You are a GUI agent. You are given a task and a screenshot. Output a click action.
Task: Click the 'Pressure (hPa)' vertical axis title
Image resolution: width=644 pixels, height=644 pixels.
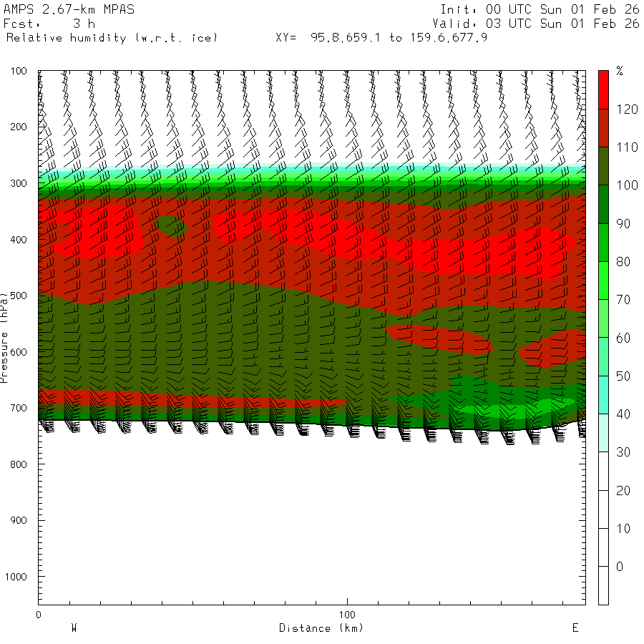(x=4, y=338)
